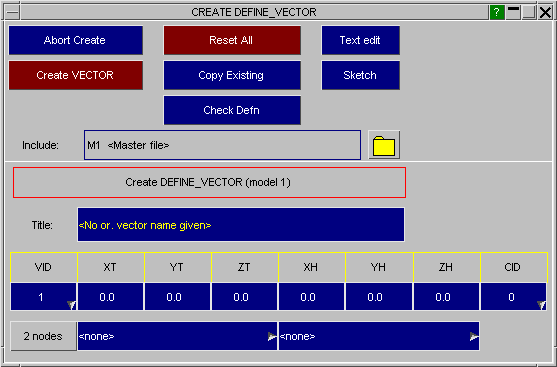
Task: Open the window menu dash icon
Action: click(13, 13)
